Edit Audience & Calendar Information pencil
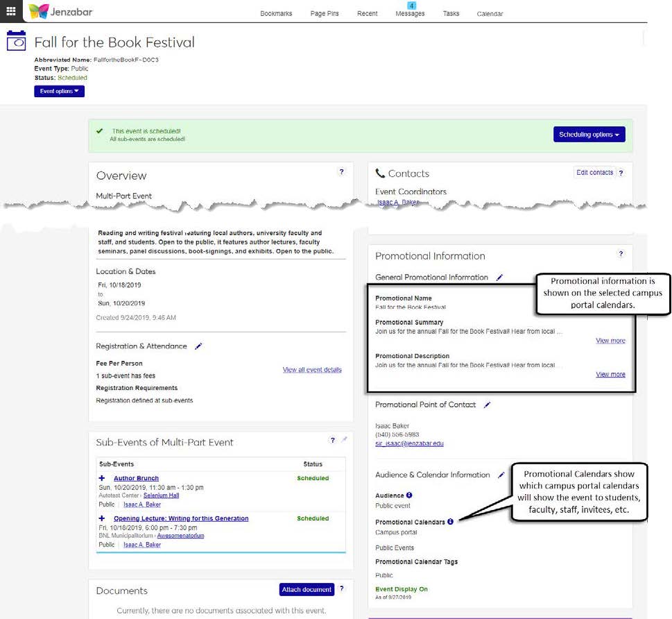Viewport: 672px width, 619px height. 501,475
